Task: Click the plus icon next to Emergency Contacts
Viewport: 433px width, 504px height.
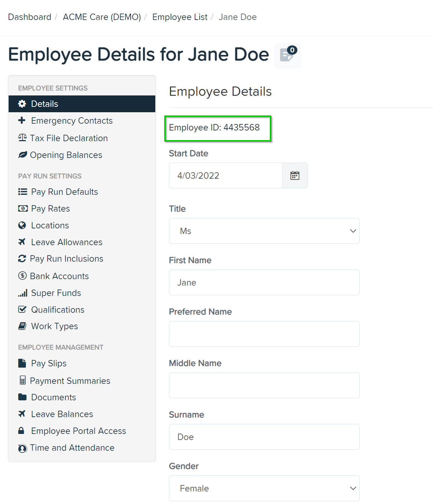Action: pyautogui.click(x=22, y=120)
